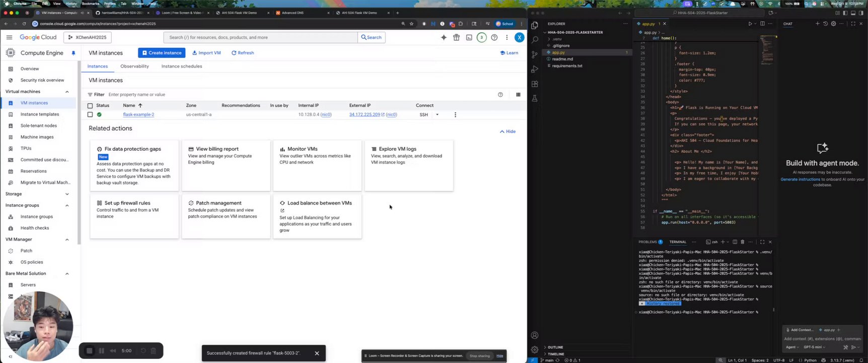The height and width of the screenshot is (363, 868).
Task: Expand the Storage sidebar section
Action: pos(67,194)
